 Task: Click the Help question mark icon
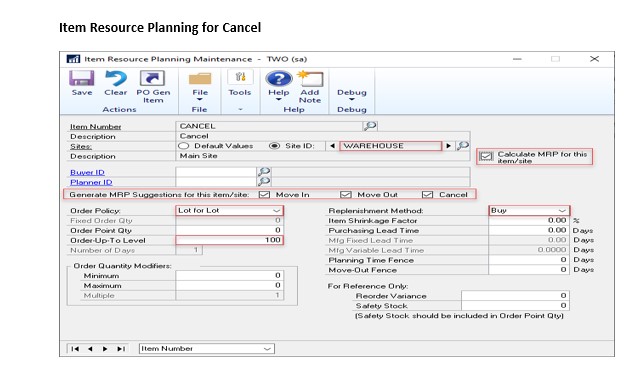(x=279, y=78)
